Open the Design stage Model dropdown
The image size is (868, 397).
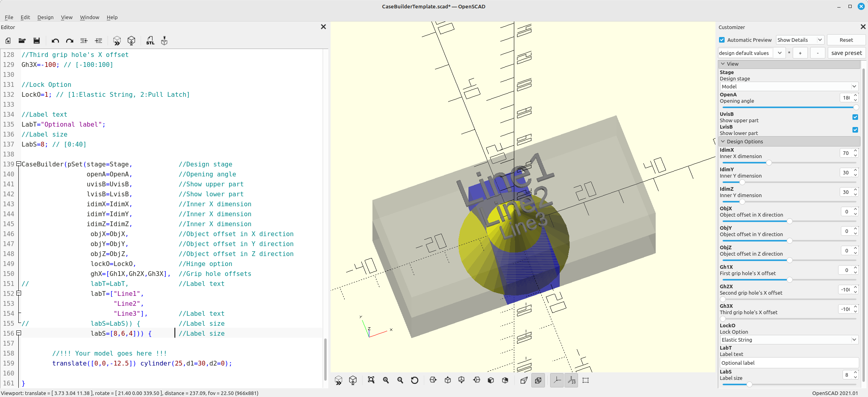(789, 86)
